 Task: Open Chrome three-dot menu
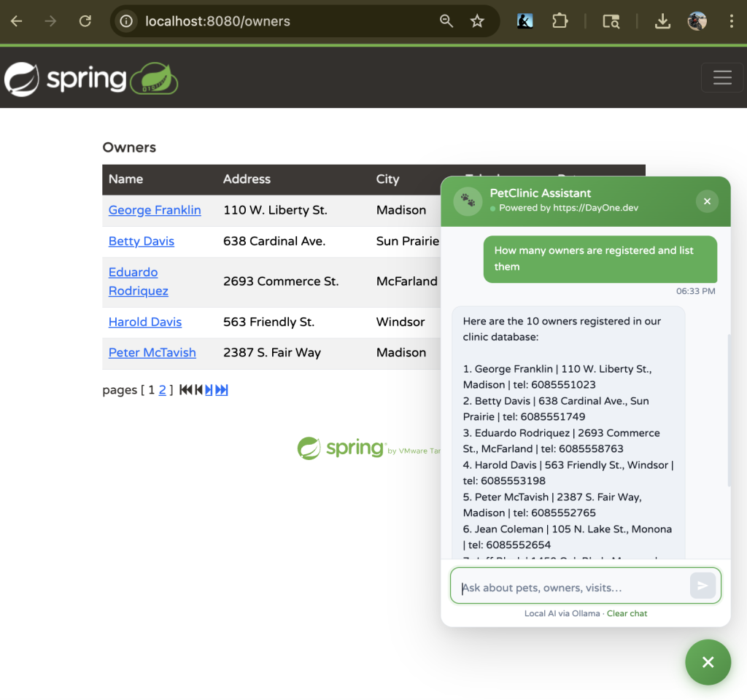(x=731, y=21)
